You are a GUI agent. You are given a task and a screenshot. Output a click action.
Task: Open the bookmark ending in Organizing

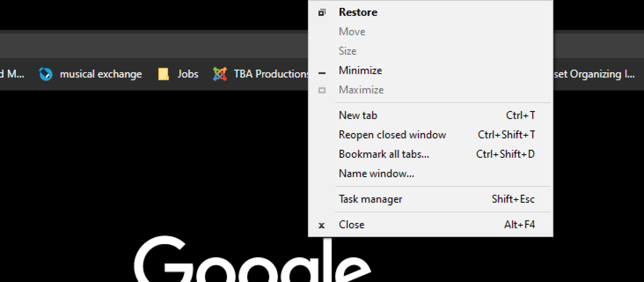(594, 74)
